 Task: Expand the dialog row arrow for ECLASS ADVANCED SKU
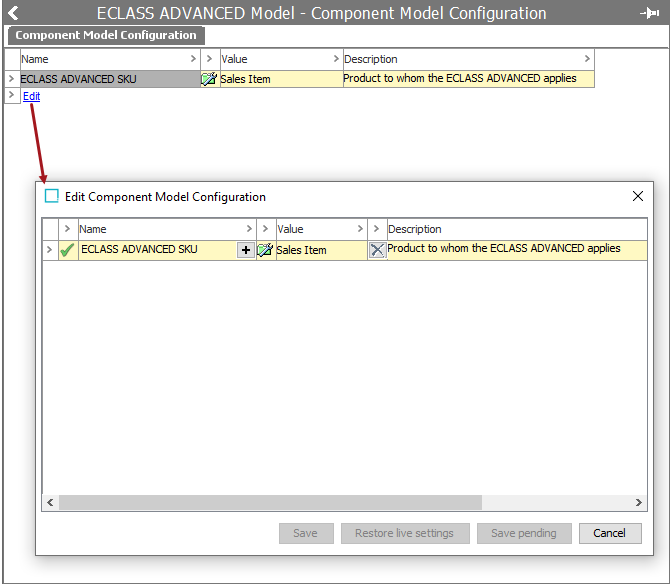(50, 249)
